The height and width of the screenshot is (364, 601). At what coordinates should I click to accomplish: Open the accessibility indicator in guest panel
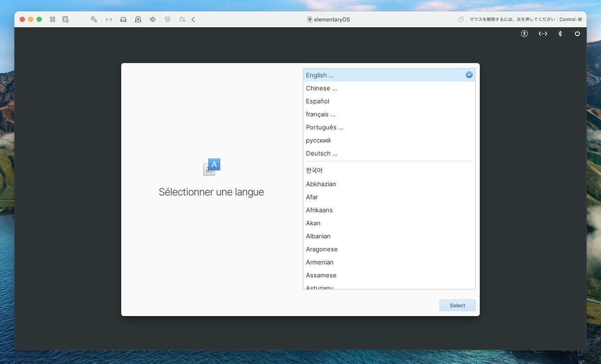coord(524,34)
